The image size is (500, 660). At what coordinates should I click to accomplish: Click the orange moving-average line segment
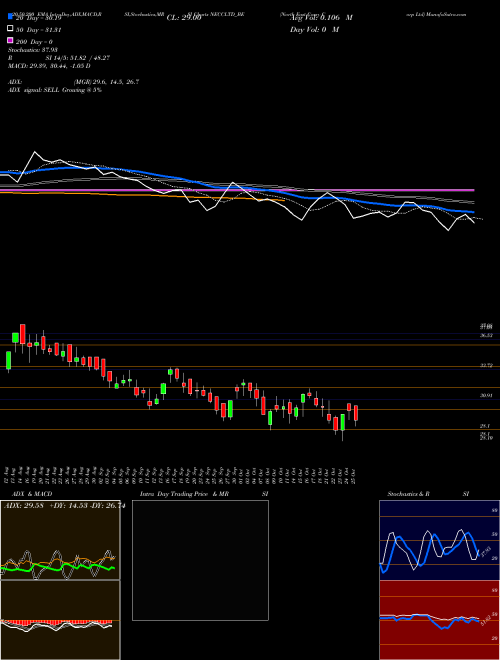(x=142, y=196)
